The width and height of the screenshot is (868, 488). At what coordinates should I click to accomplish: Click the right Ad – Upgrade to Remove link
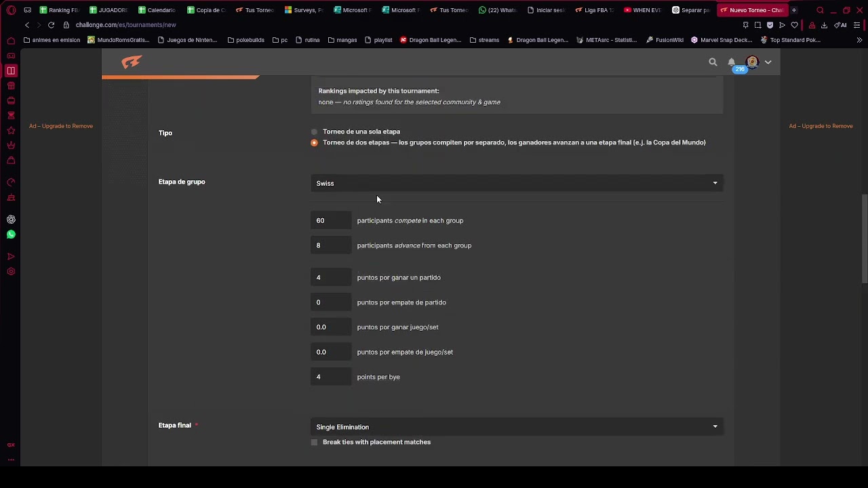coord(821,126)
